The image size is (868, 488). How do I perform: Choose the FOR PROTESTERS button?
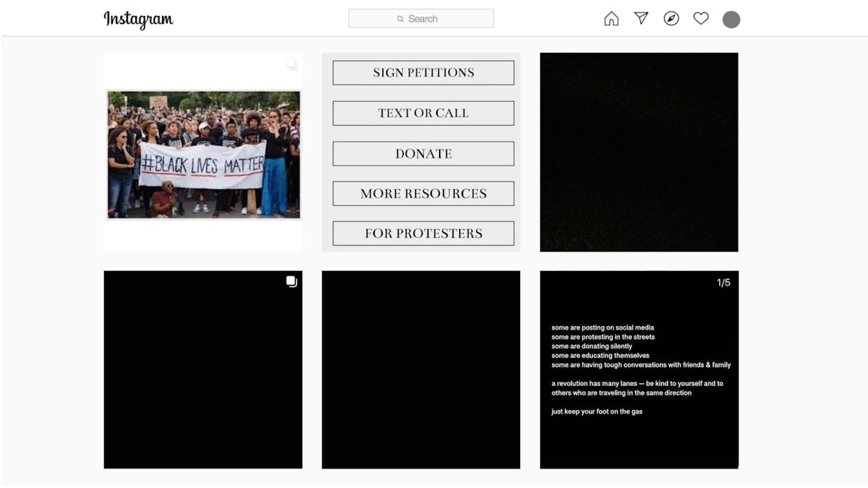tap(423, 234)
